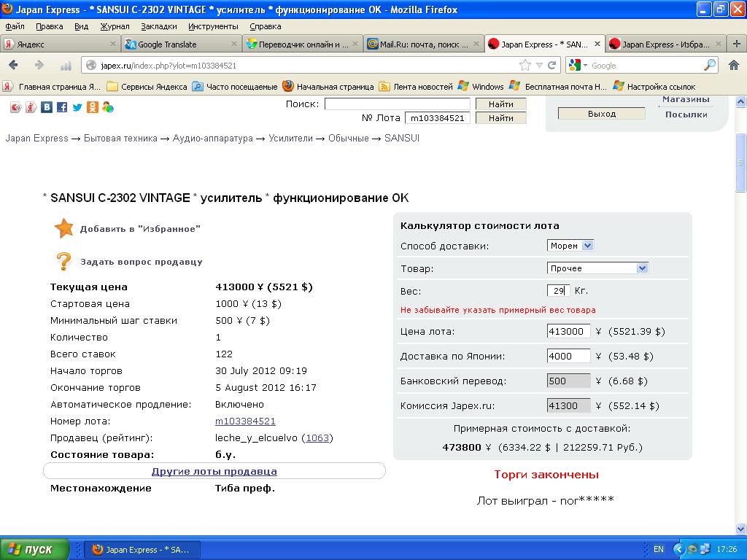Viewport: 747px width, 560px height.
Task: Open the lot number link m103384521
Action: click(x=245, y=421)
